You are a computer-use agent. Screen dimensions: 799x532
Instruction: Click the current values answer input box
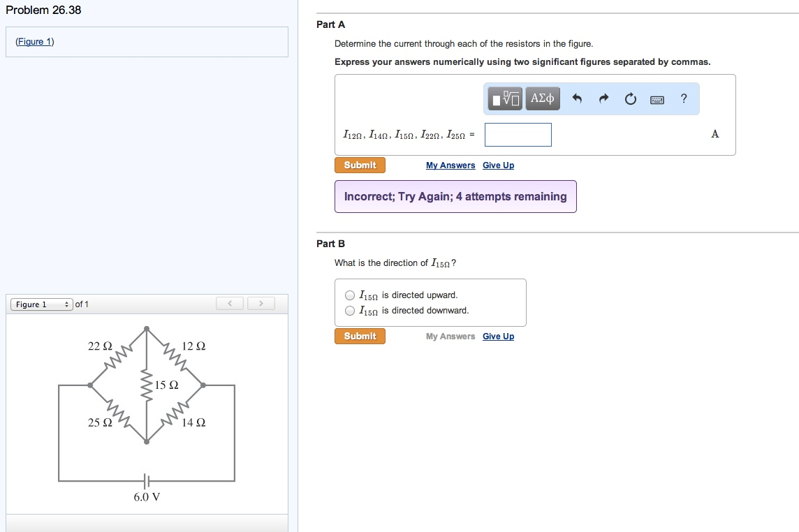tap(518, 135)
